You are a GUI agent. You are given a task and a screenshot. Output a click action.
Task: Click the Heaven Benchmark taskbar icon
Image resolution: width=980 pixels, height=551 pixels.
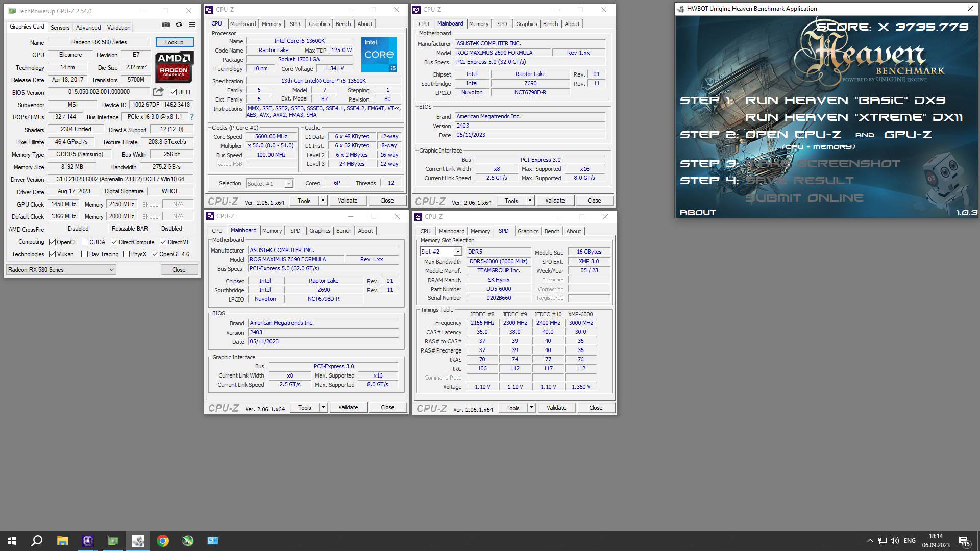pos(137,541)
